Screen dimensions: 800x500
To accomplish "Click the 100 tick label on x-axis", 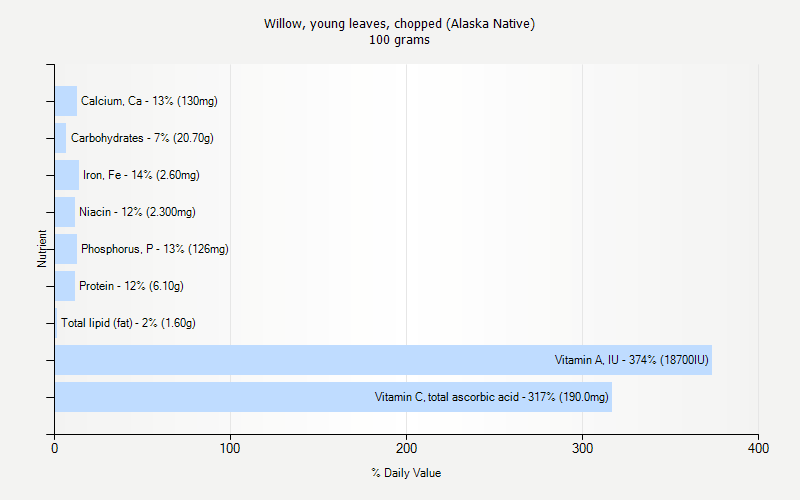I will (x=231, y=449).
